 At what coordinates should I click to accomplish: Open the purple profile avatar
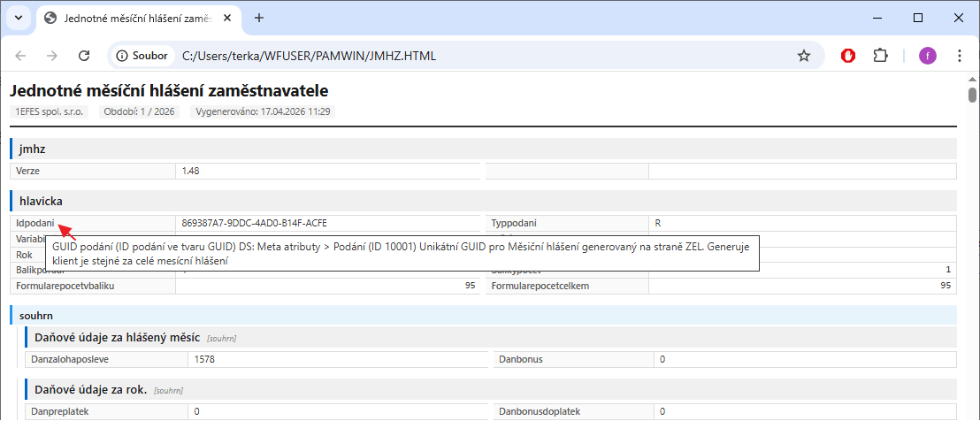coord(927,56)
